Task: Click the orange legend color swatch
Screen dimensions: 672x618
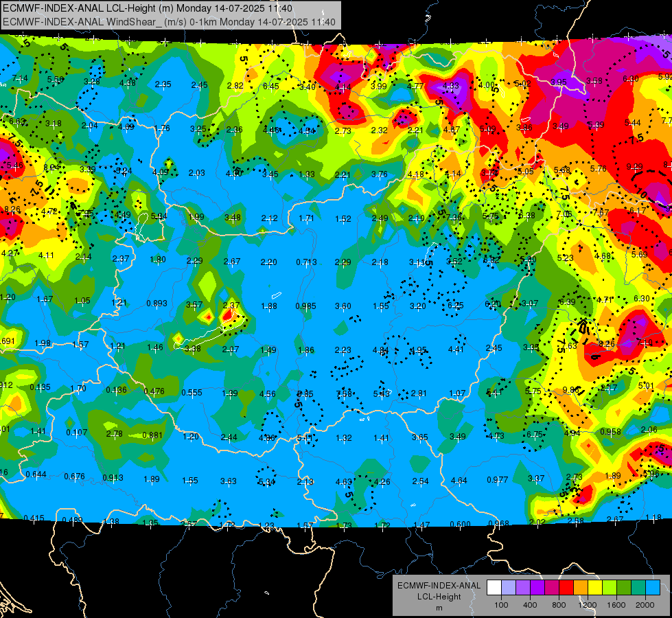Action: coord(581,588)
